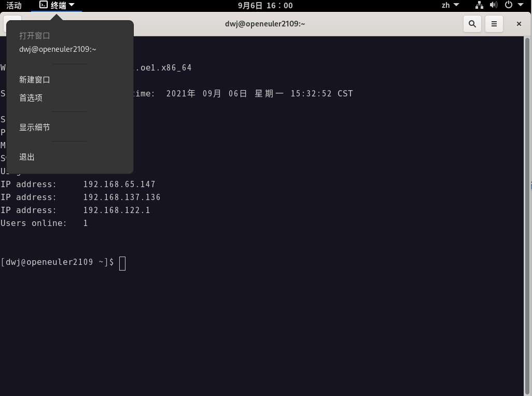Click the terminal search magnifier button
Viewport: 532px width, 396px height.
point(472,24)
